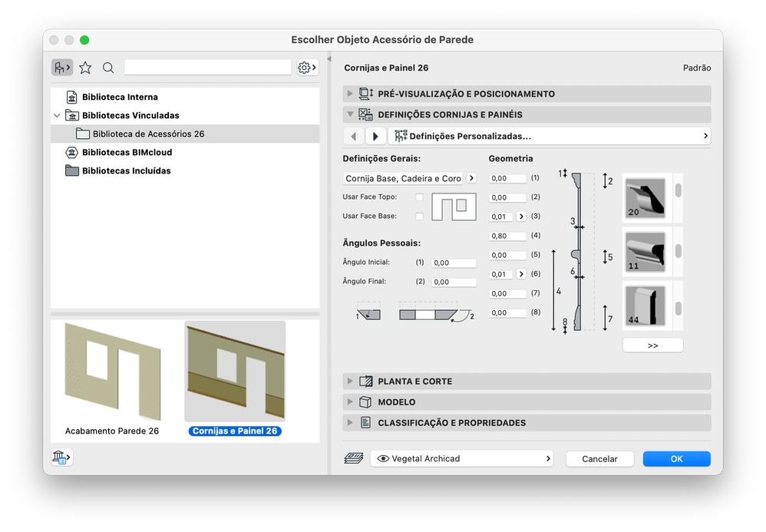Enable the Usar Face Base checkbox
The height and width of the screenshot is (532, 766).
[419, 216]
